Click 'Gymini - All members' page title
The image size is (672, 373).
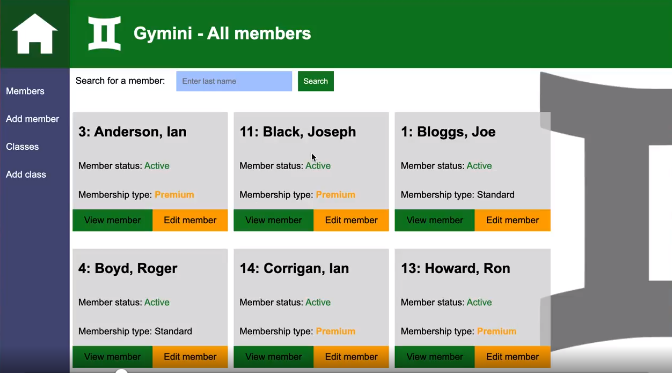[x=222, y=33]
